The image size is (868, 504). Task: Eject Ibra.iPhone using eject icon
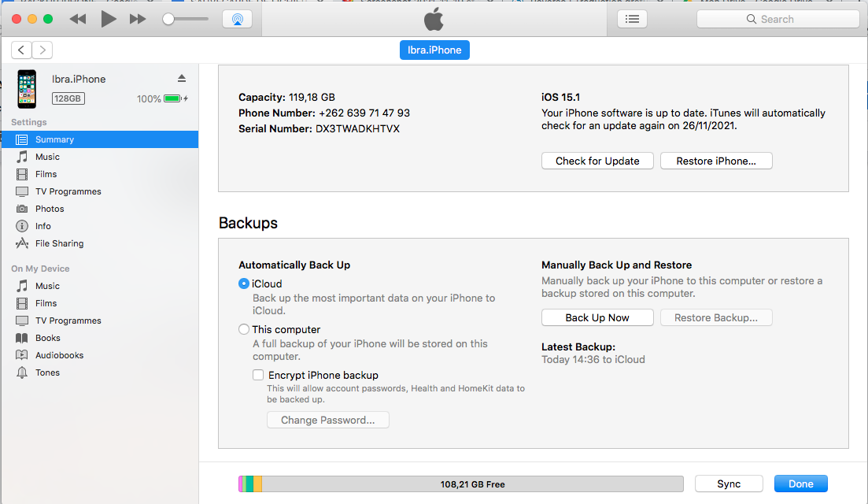tap(182, 78)
